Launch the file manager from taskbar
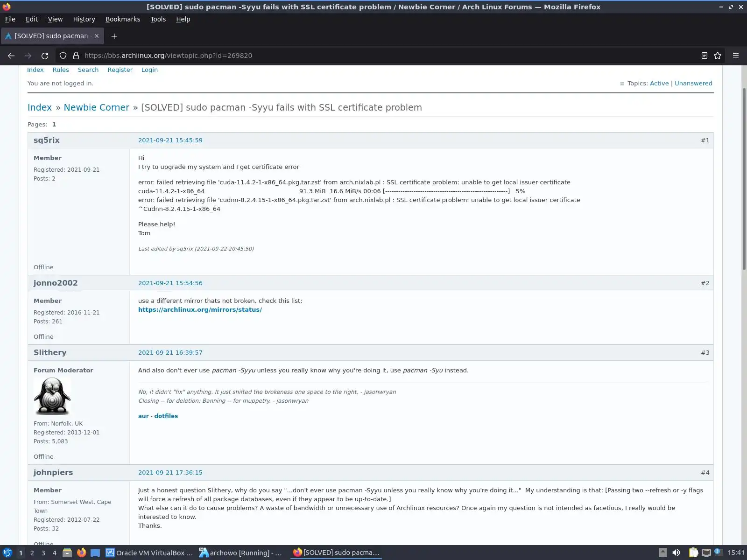 [x=67, y=553]
